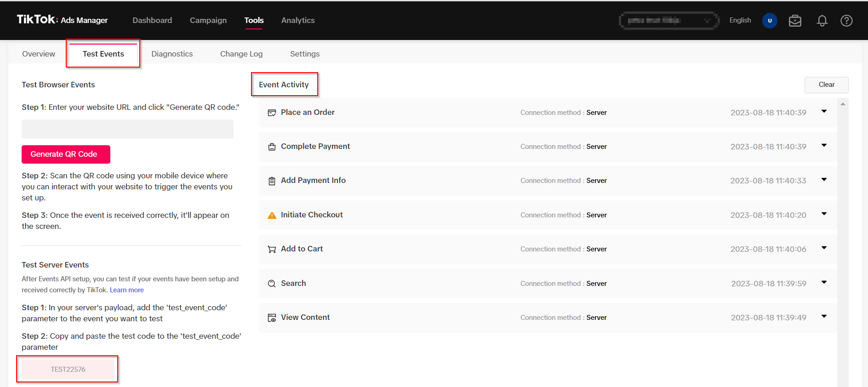
Task: Open the Learn more link
Action: (x=127, y=290)
